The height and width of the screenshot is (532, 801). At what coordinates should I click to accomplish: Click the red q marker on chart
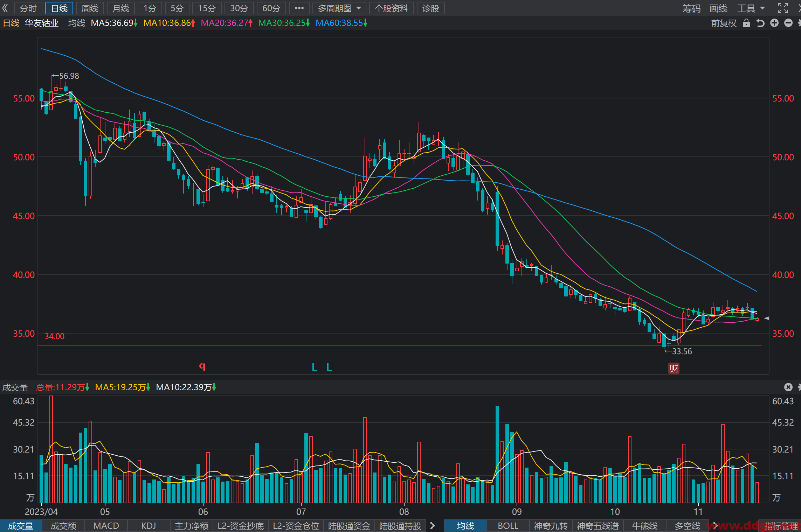(x=202, y=366)
